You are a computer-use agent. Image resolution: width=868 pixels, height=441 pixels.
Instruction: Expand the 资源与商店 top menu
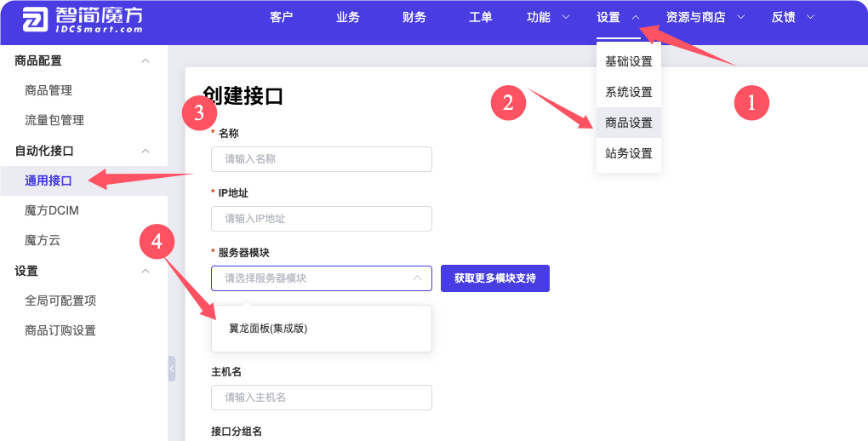point(705,17)
